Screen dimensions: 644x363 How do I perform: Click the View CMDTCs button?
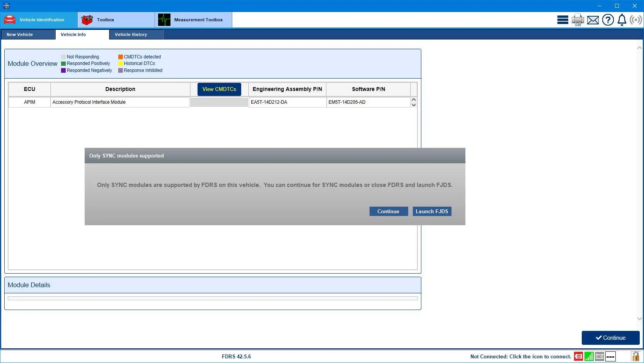[219, 89]
